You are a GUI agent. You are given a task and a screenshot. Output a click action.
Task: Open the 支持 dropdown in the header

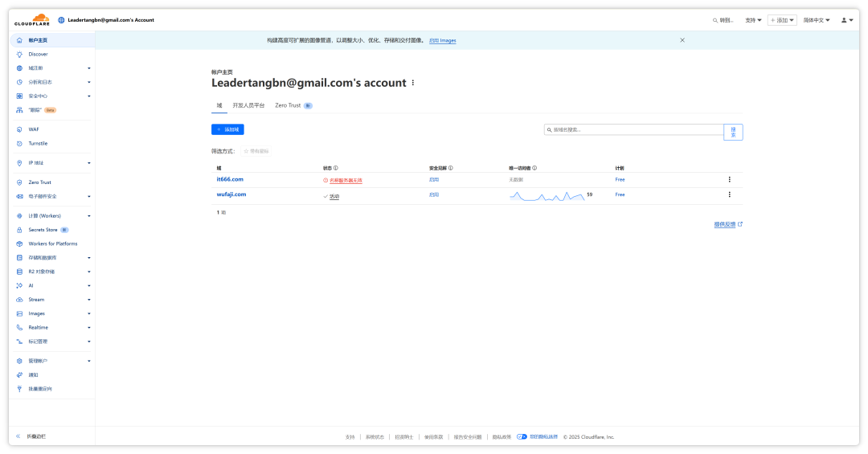click(753, 20)
